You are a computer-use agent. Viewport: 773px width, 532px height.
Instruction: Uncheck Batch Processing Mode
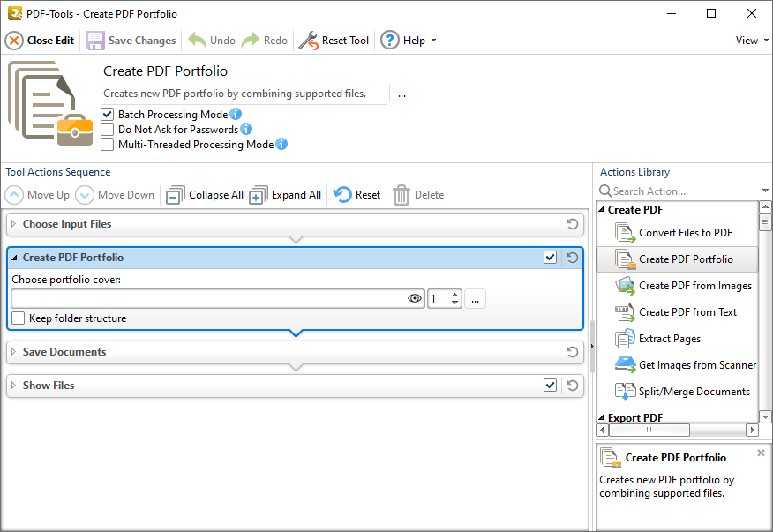tap(107, 115)
